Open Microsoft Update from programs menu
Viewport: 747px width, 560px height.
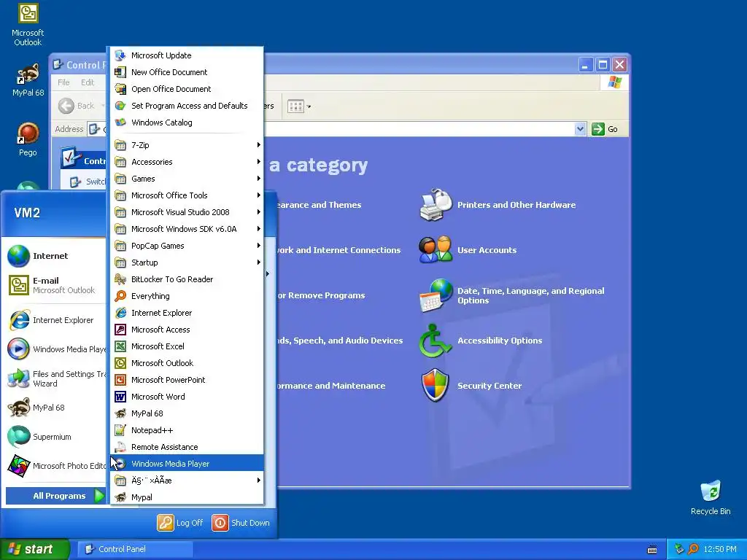(187, 55)
